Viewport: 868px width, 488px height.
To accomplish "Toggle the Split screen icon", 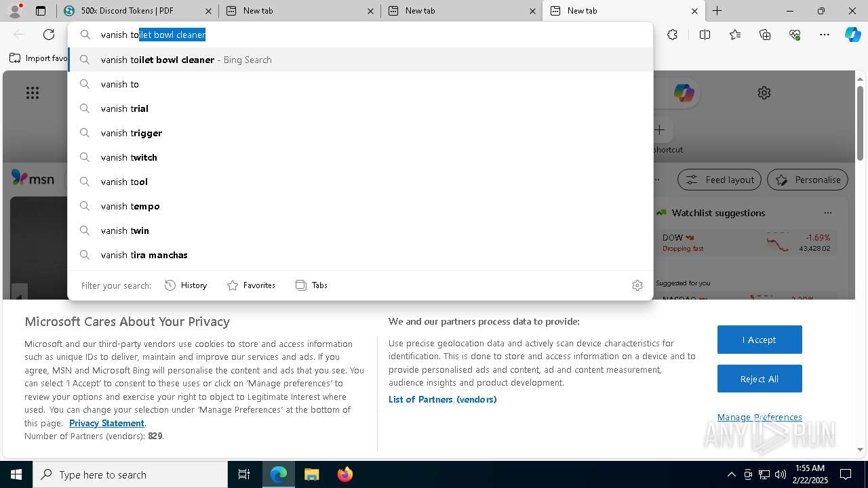I will (x=705, y=35).
